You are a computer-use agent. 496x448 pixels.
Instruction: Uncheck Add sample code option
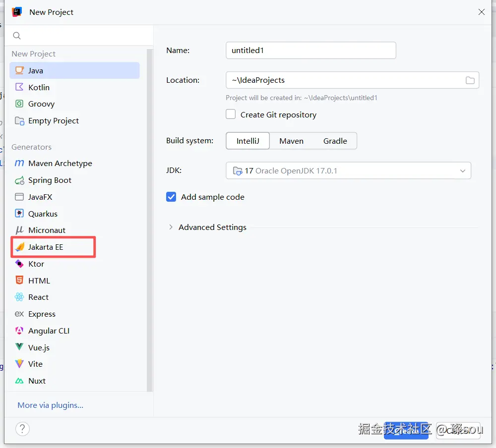pos(171,197)
